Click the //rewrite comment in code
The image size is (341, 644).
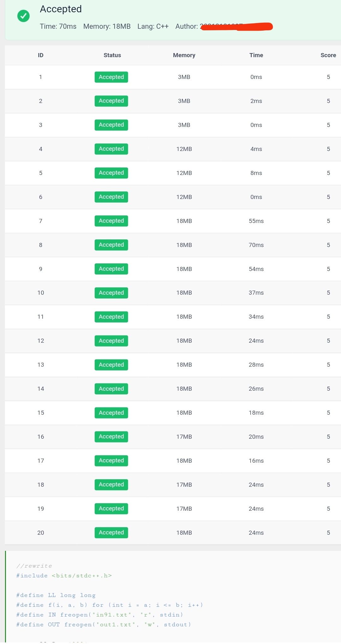34,566
